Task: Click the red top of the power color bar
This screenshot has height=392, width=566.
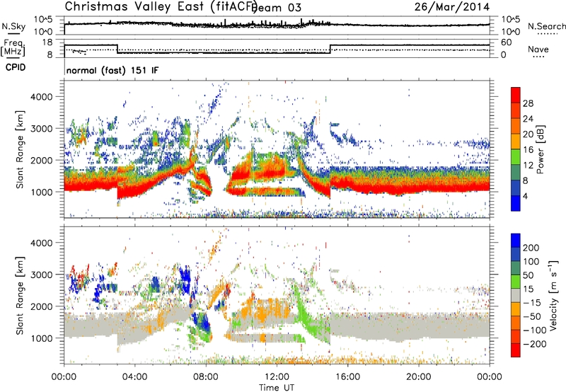Action: click(516, 95)
